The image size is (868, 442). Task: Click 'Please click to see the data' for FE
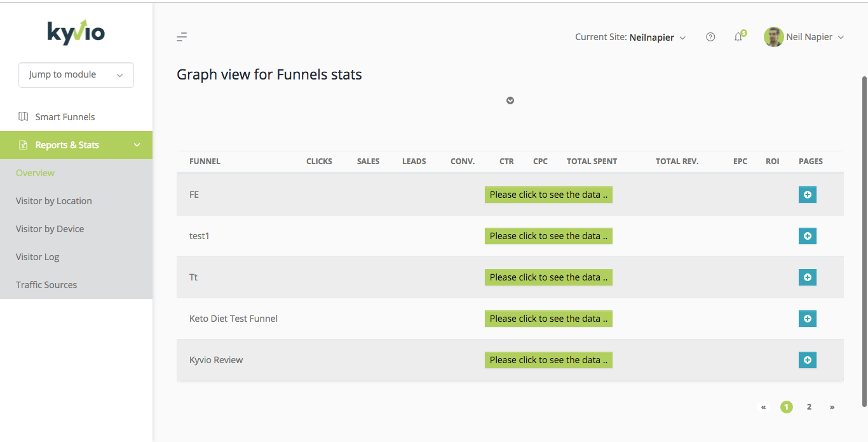coord(548,195)
